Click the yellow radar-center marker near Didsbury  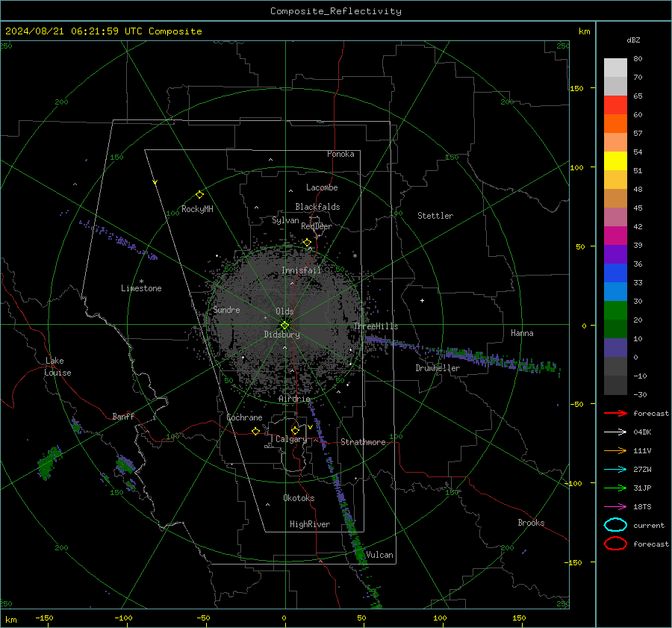click(x=285, y=326)
